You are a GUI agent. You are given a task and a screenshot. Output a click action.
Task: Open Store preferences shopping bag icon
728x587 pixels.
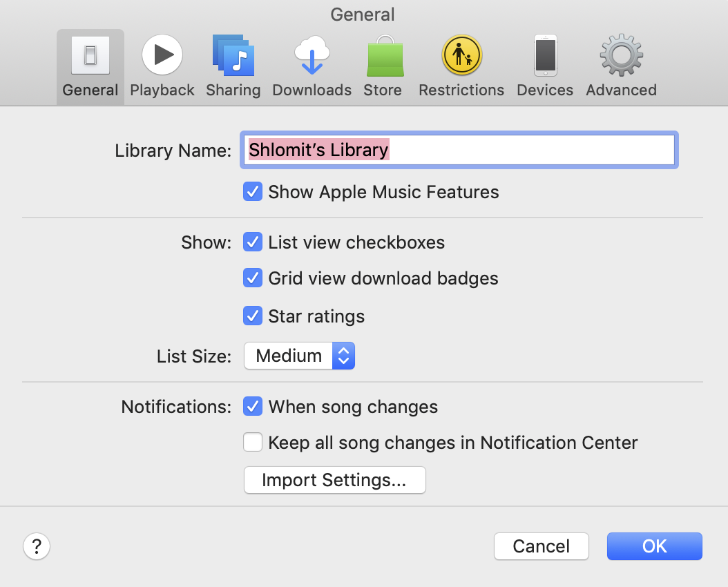(383, 56)
